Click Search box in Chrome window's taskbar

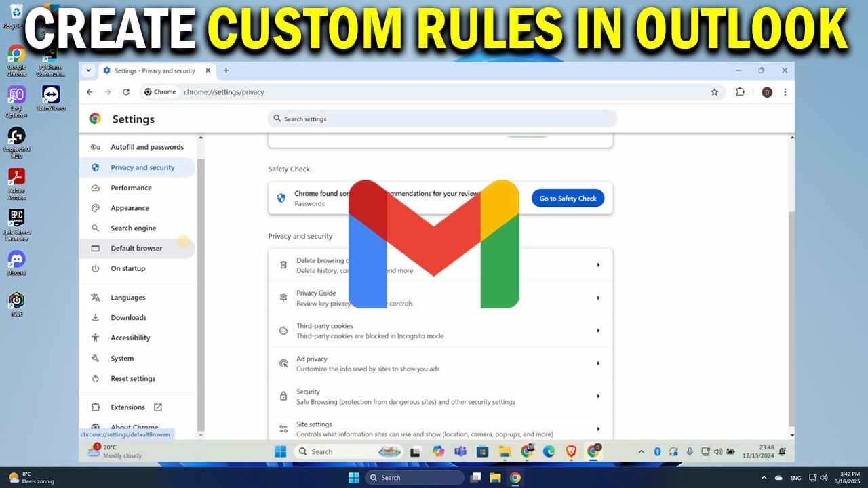pos(348,451)
